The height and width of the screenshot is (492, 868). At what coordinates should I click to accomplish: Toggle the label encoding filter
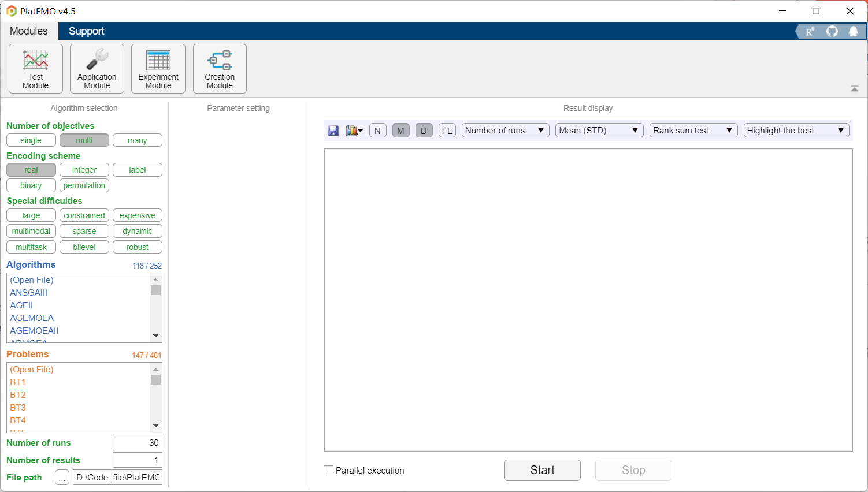coord(138,170)
